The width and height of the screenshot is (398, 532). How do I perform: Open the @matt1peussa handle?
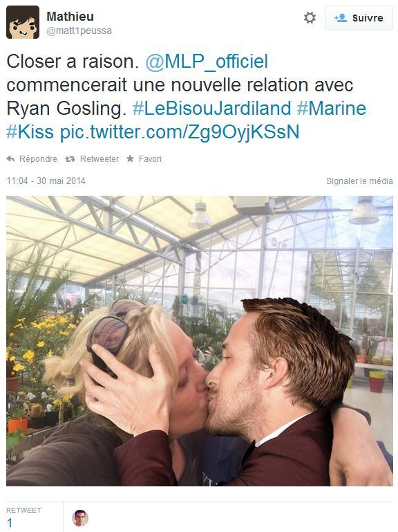point(79,31)
